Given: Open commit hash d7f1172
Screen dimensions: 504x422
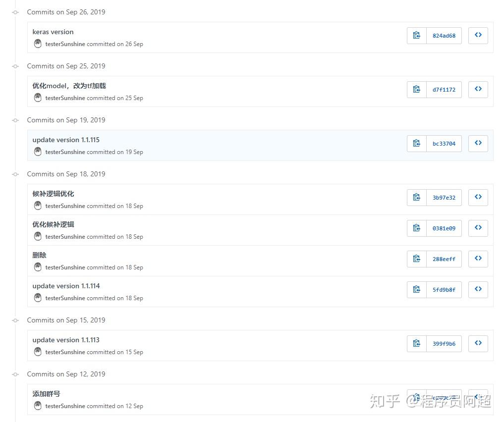Looking at the screenshot, I should click(444, 89).
